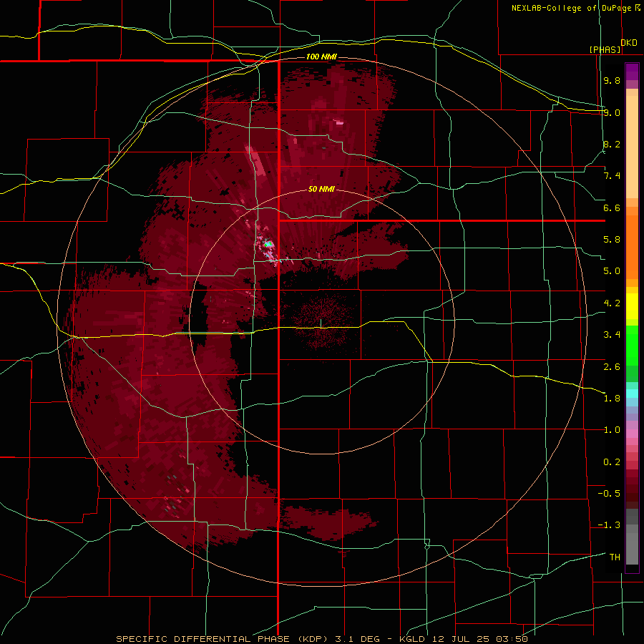Click the radar site center marker

[321, 323]
